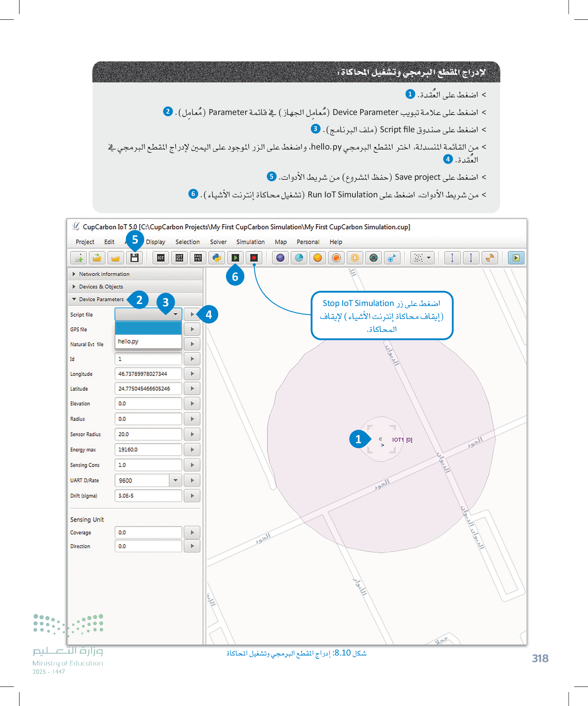The width and height of the screenshot is (588, 706).
Task: Open the Python script editor icon
Action: (217, 258)
